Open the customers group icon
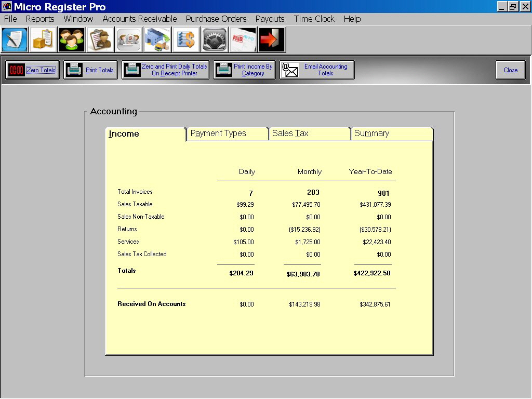Image resolution: width=532 pixels, height=399 pixels. (72, 39)
